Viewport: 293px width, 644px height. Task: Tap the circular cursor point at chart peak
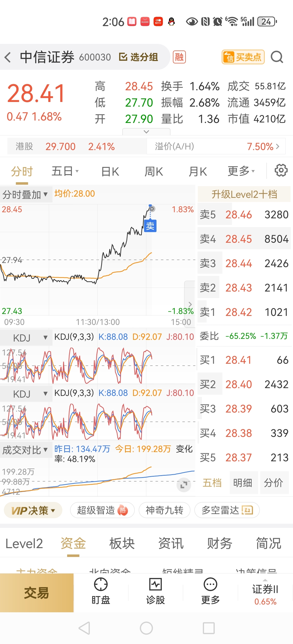152,209
